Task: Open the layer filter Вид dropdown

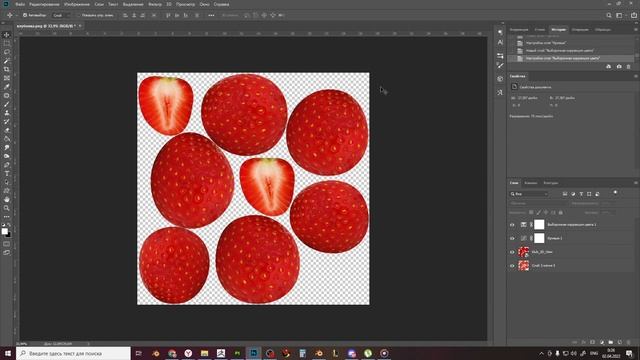Action: pyautogui.click(x=529, y=194)
